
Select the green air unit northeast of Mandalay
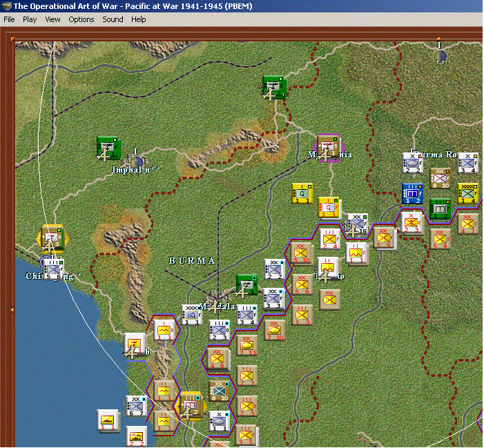click(x=246, y=285)
